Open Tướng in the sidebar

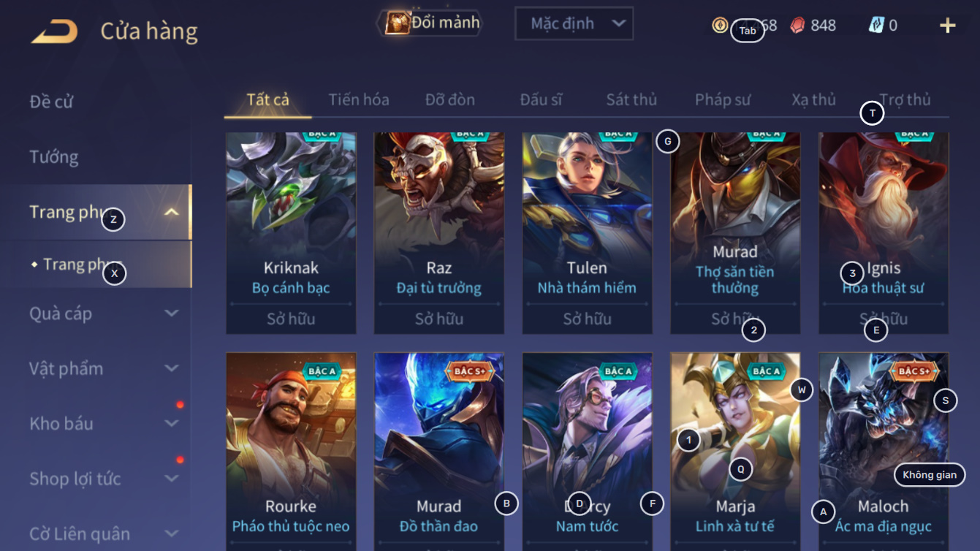pyautogui.click(x=53, y=156)
